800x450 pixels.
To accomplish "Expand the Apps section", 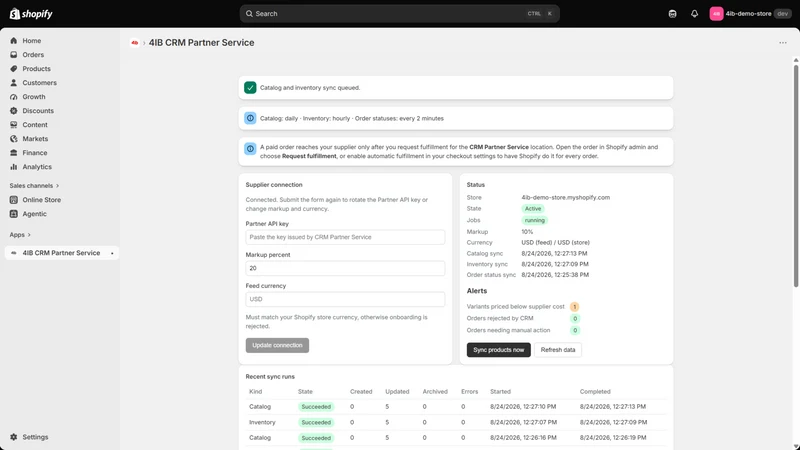I will click(20, 235).
